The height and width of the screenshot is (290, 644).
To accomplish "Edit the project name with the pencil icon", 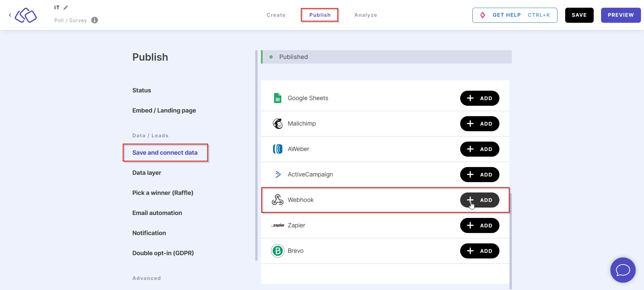I will point(66,8).
